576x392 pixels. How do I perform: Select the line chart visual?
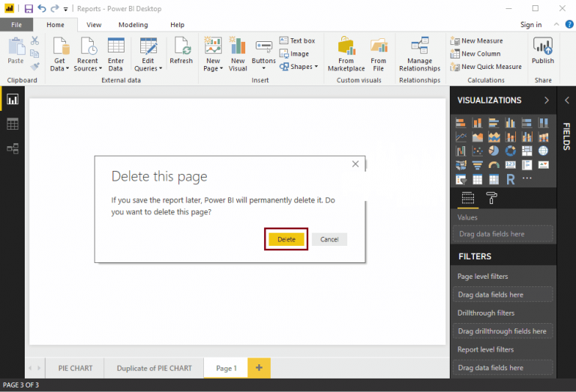point(460,137)
